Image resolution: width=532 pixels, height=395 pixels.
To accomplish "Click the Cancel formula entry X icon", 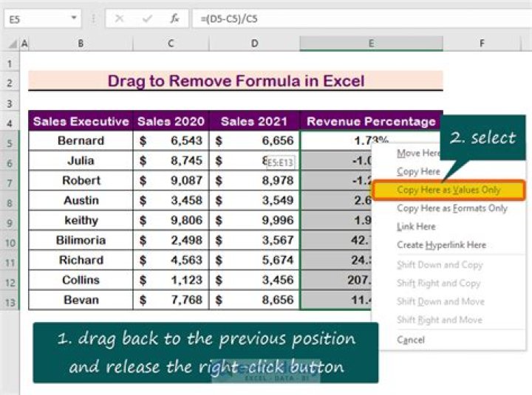I will tap(119, 18).
